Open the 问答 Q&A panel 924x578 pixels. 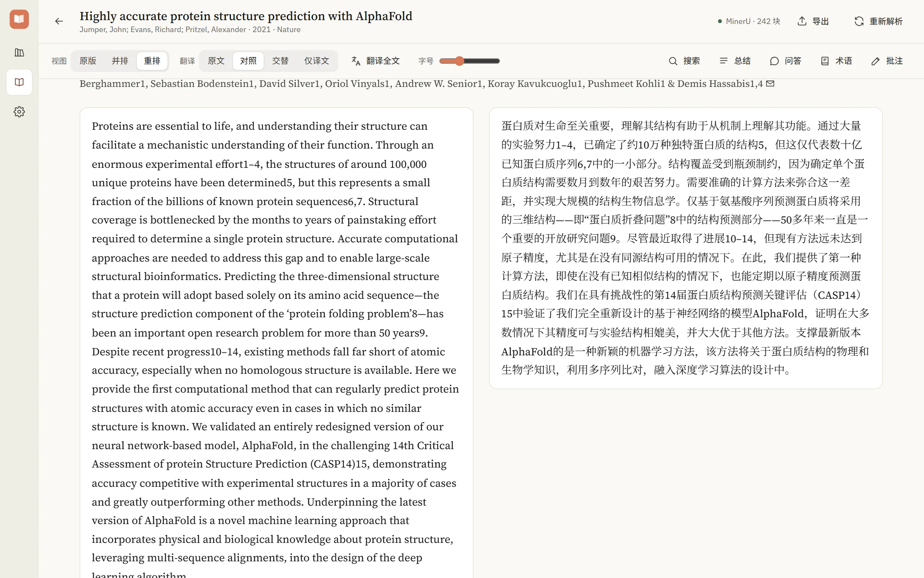point(786,61)
